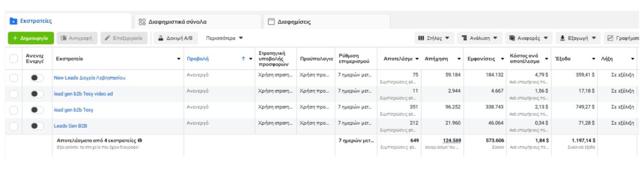This screenshot has height=171, width=644.
Task: Check the box for lead gen b2b Tesy video ad
Action: [14, 94]
